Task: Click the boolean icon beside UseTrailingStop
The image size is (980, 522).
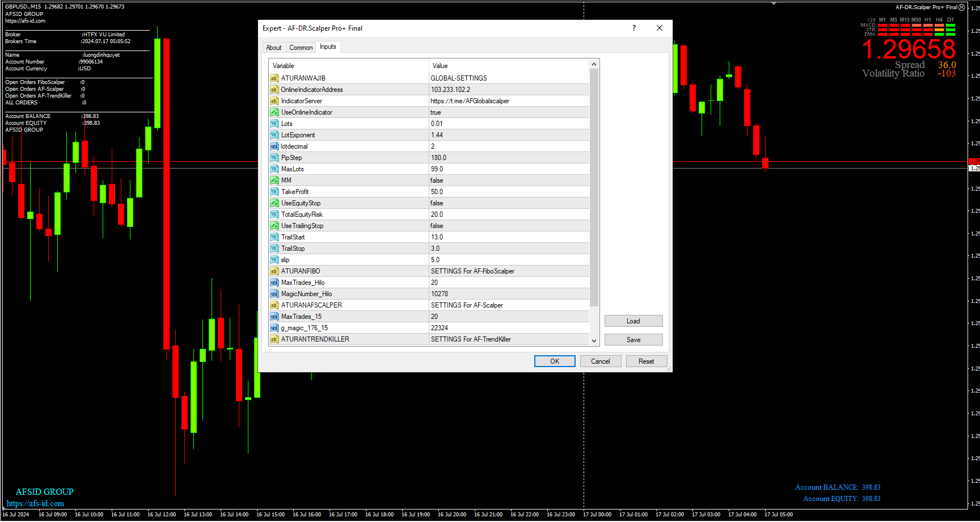Action: click(274, 226)
